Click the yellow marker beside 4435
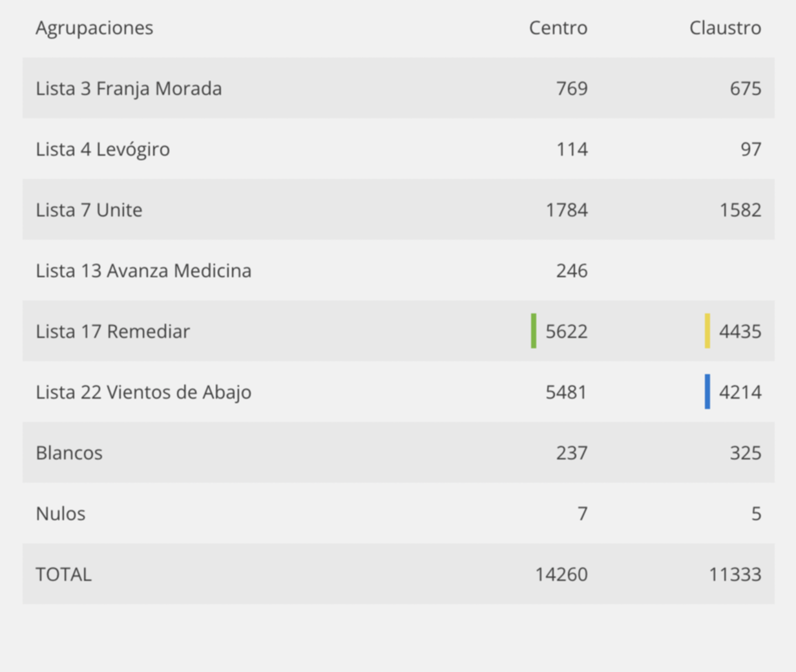The image size is (796, 672). pos(707,331)
